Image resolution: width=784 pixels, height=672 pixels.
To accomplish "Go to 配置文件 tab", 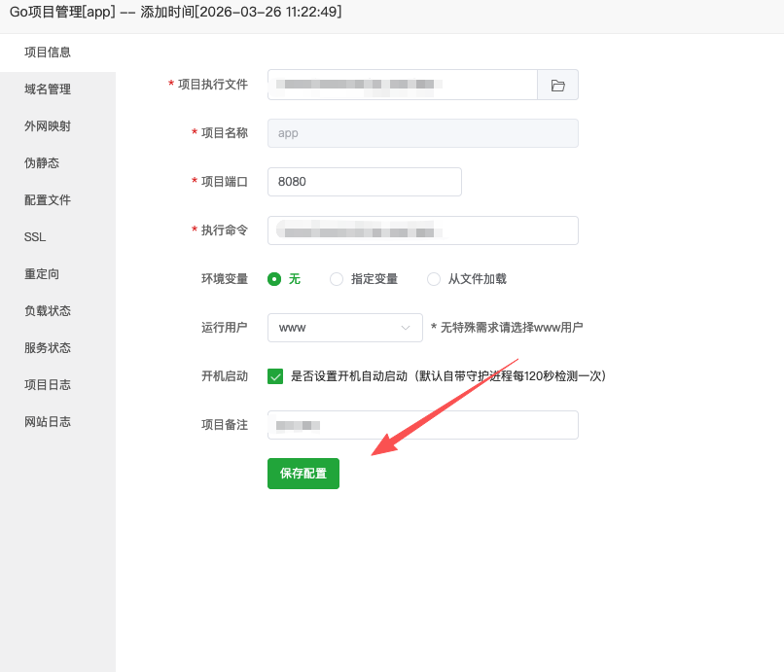I will 48,200.
